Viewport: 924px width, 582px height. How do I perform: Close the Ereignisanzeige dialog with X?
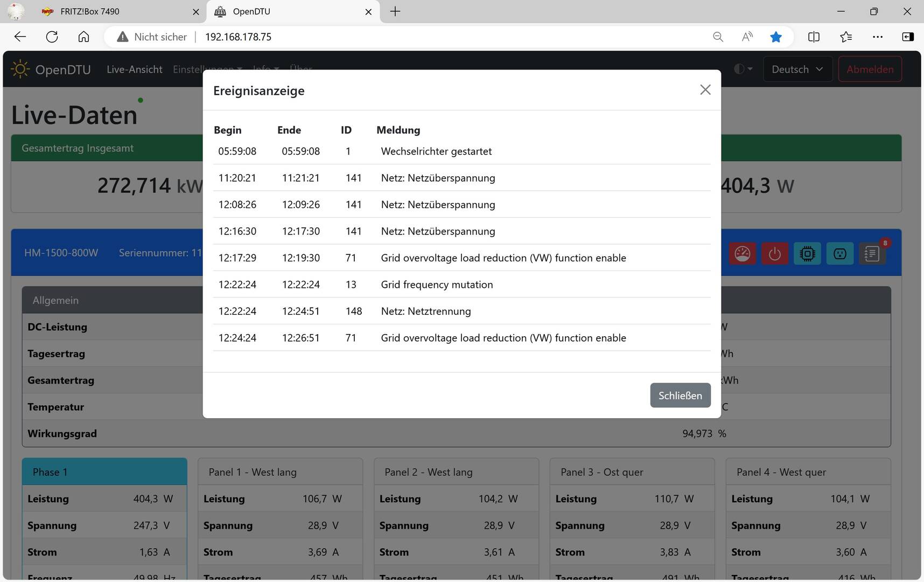705,90
